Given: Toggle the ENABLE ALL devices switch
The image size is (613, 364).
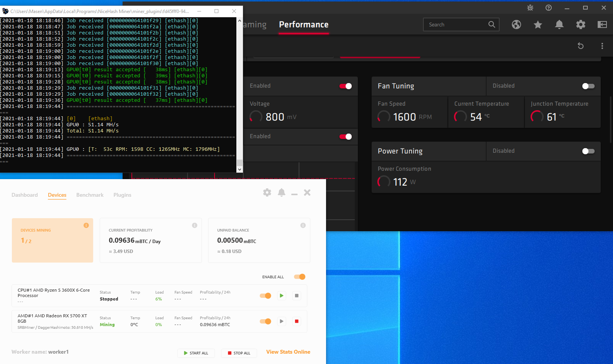Looking at the screenshot, I should pos(300,277).
